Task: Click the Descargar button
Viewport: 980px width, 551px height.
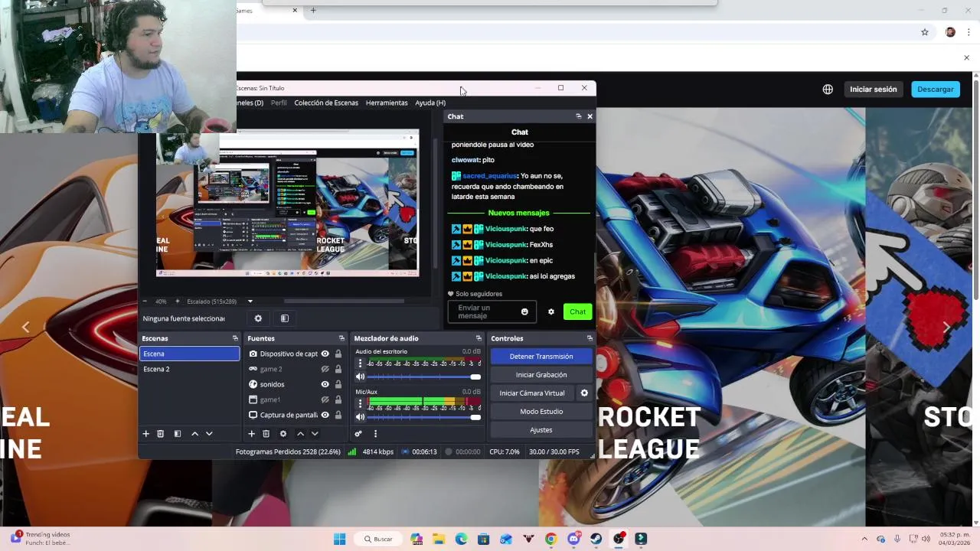Action: point(936,90)
